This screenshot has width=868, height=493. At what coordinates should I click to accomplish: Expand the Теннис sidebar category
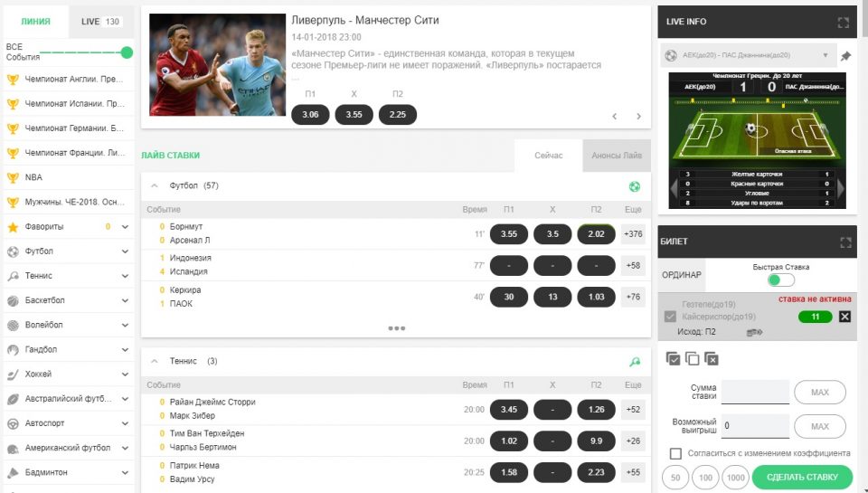point(125,276)
